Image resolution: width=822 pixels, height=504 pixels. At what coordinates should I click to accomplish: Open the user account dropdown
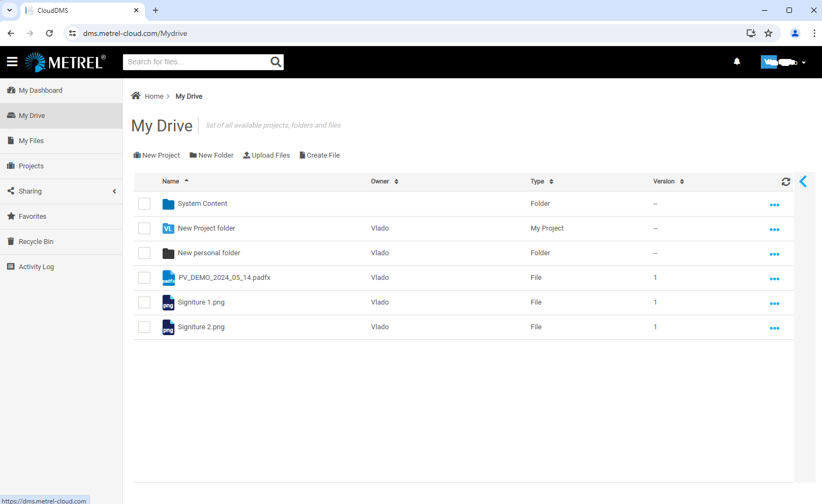783,62
